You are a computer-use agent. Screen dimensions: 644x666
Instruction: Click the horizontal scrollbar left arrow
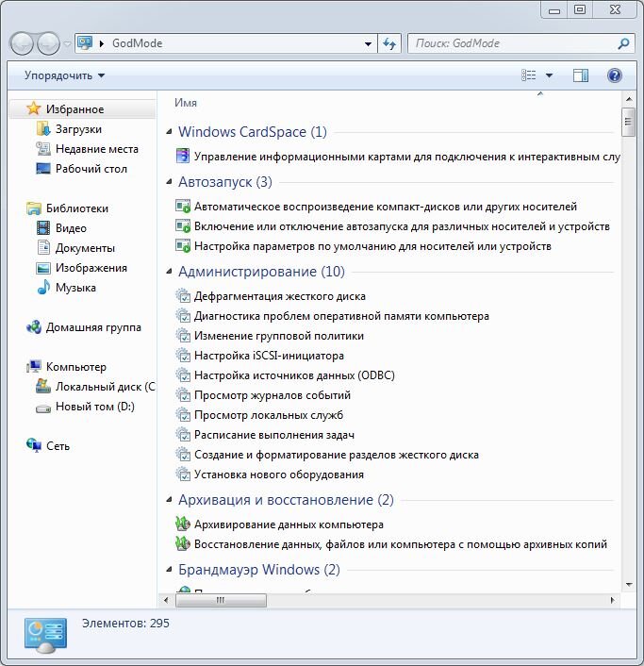[x=166, y=600]
